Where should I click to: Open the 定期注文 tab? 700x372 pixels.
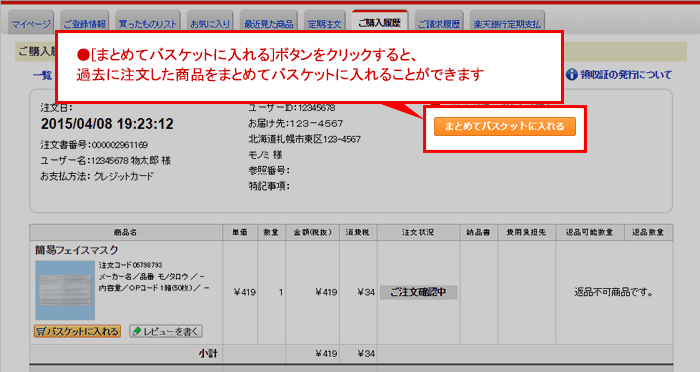(325, 23)
